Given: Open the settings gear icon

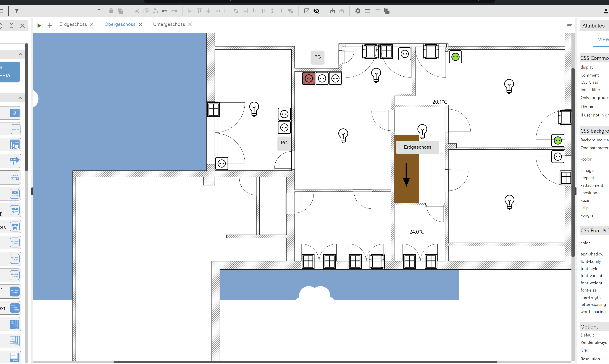Looking at the screenshot, I should pos(358,11).
